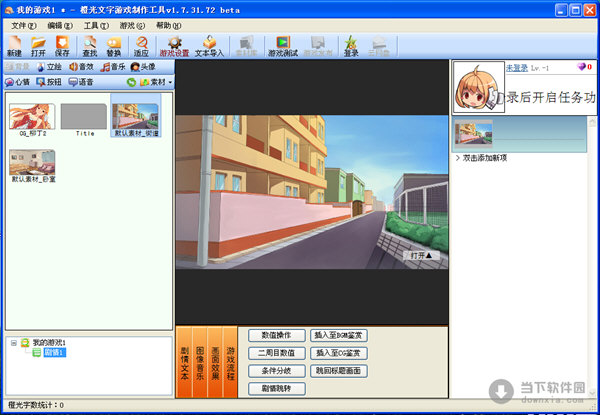This screenshot has width=600, height=415.
Task: Select the 心情 (Mood) category
Action: coord(17,82)
